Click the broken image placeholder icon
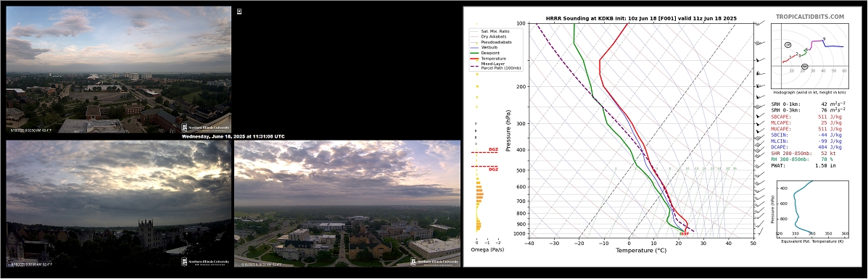Viewport: 868px width, 279px height. [x=239, y=11]
